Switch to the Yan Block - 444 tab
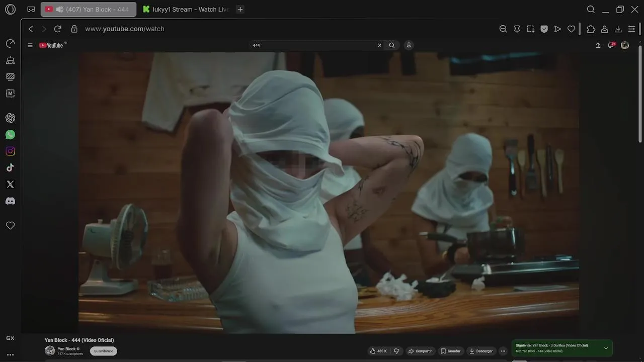 pyautogui.click(x=89, y=9)
